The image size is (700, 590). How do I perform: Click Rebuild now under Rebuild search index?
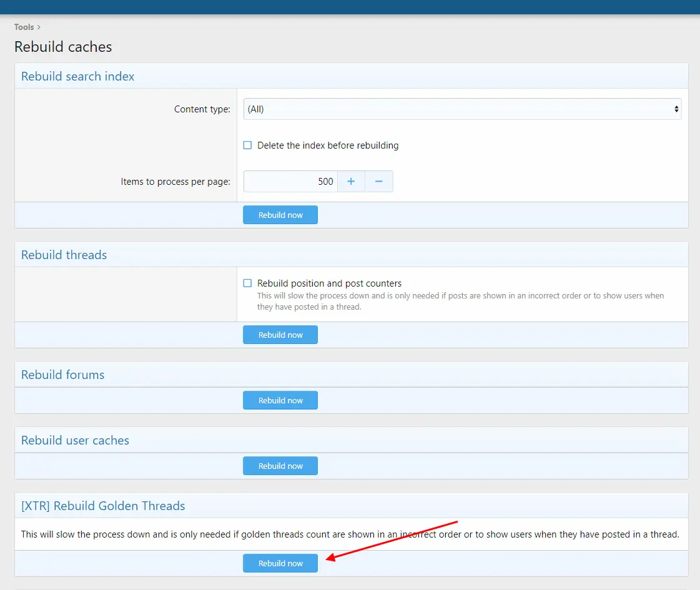click(280, 215)
